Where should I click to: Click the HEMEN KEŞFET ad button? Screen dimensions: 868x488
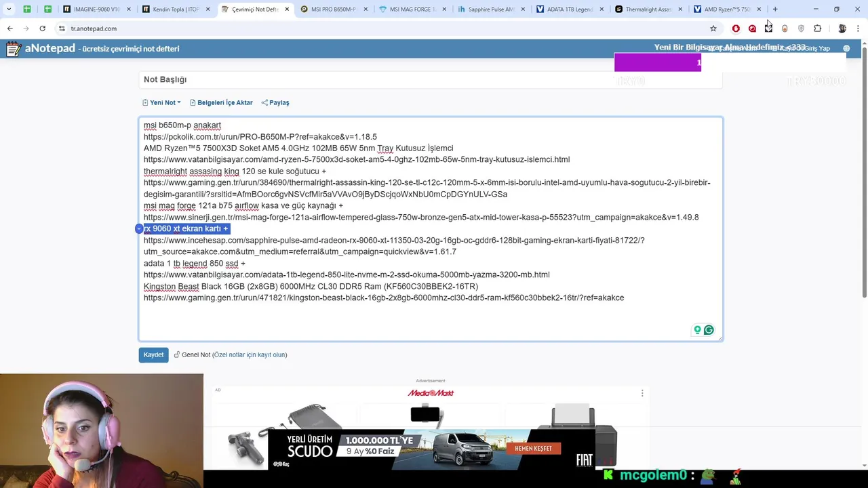(533, 449)
